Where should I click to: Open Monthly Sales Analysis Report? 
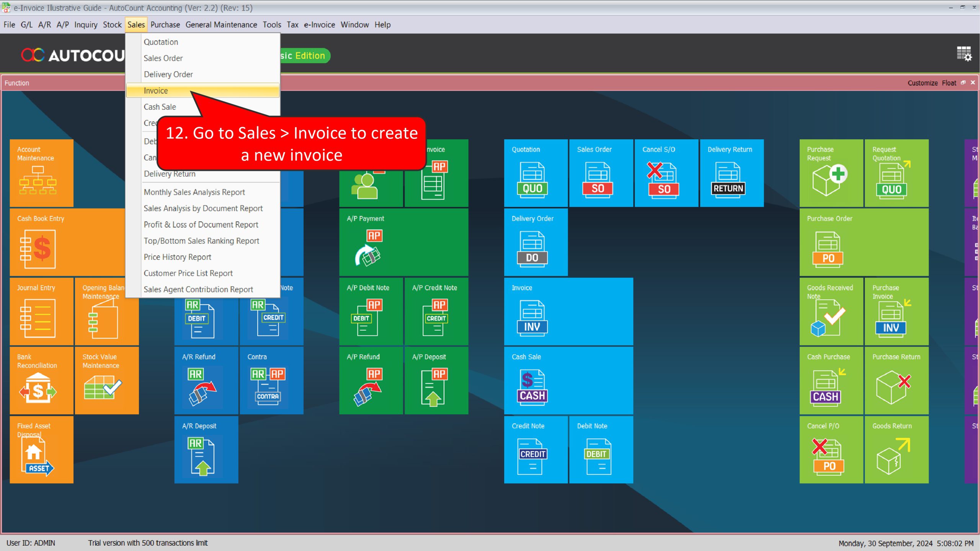(x=203, y=192)
